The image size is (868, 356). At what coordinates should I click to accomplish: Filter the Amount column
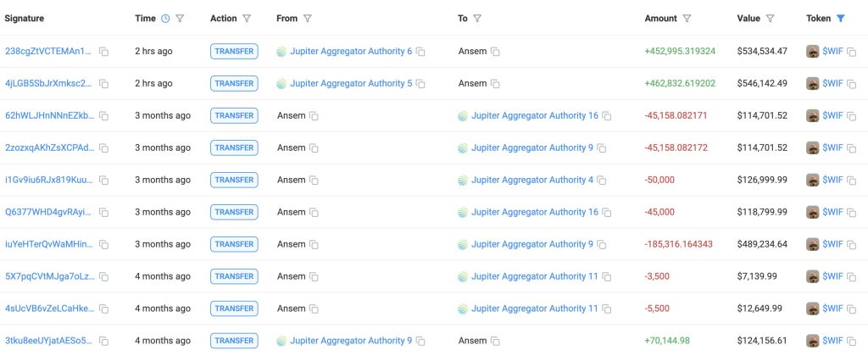pos(687,18)
